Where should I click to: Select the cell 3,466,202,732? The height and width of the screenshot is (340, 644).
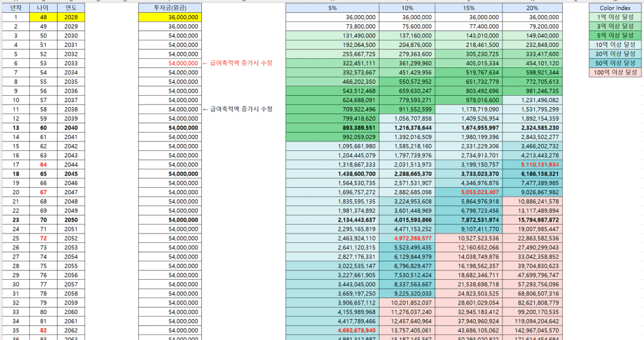coord(532,146)
